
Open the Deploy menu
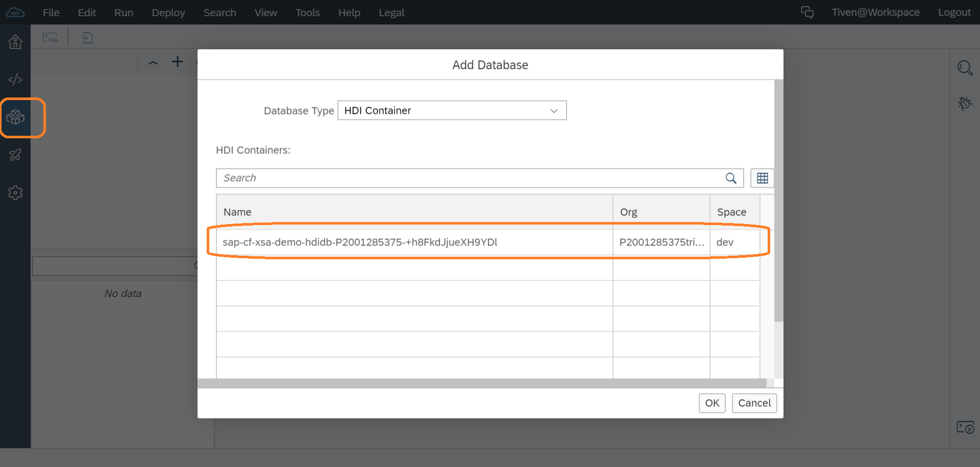[x=168, y=13]
